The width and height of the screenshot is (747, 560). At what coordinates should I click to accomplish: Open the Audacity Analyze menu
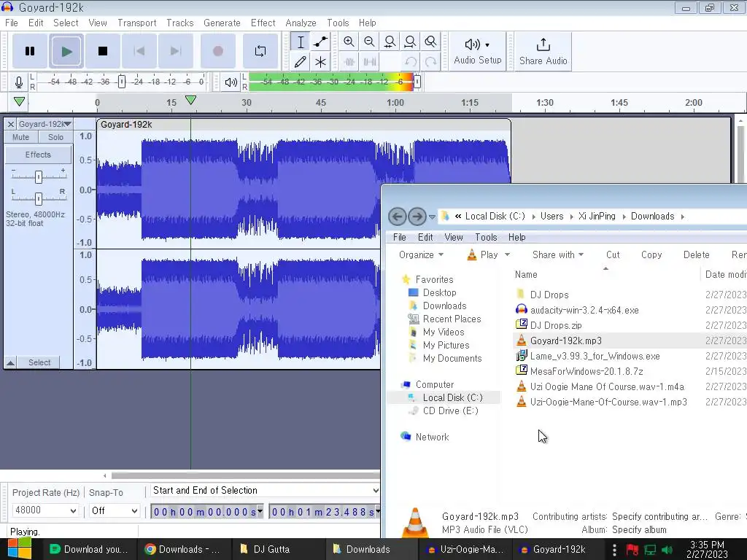301,23
